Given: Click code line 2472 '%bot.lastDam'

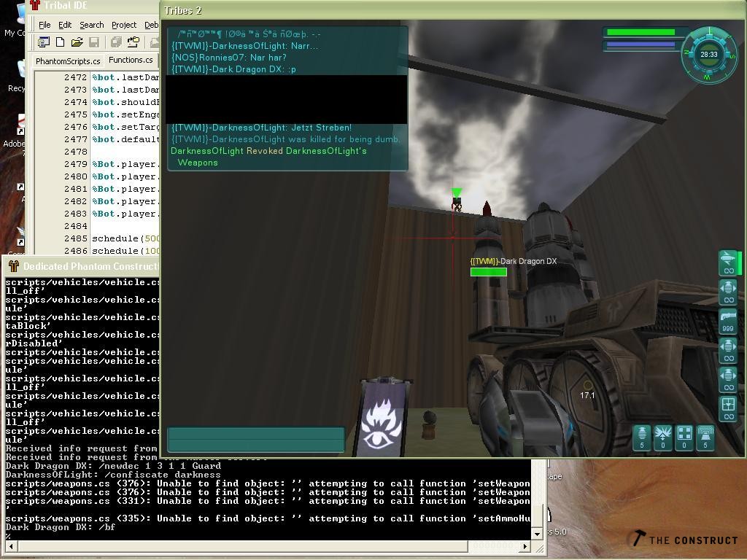Looking at the screenshot, I should (x=125, y=77).
